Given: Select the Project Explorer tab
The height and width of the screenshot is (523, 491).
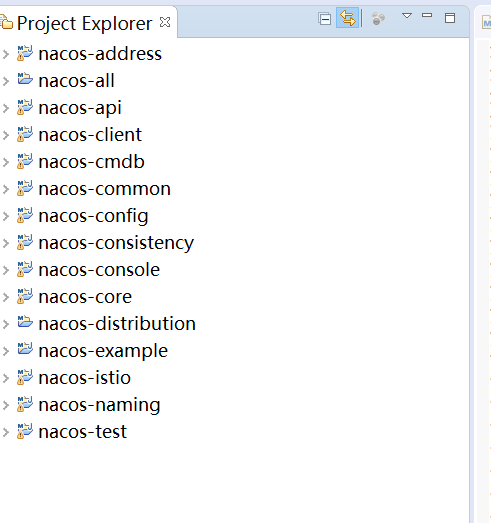Looking at the screenshot, I should [84, 23].
